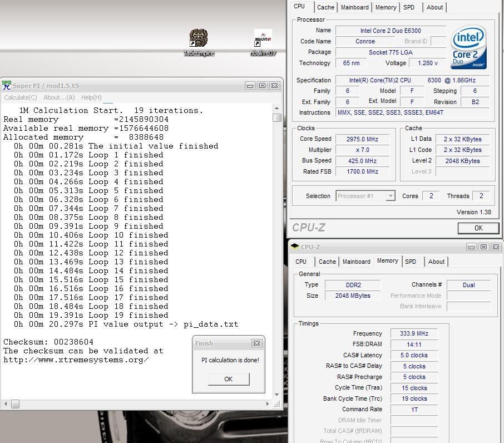The width and height of the screenshot is (504, 443).
Task: Switch to SPD tab in upper CPU-Z window
Action: click(x=409, y=7)
